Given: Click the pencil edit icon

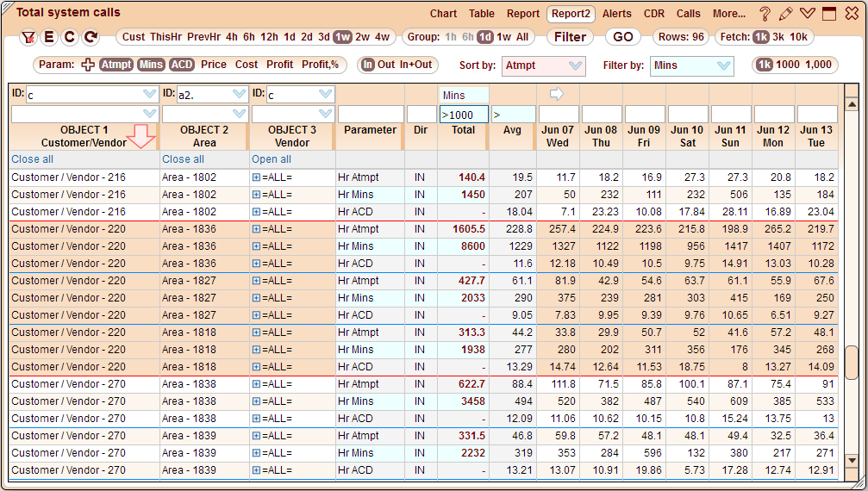Looking at the screenshot, I should click(785, 14).
